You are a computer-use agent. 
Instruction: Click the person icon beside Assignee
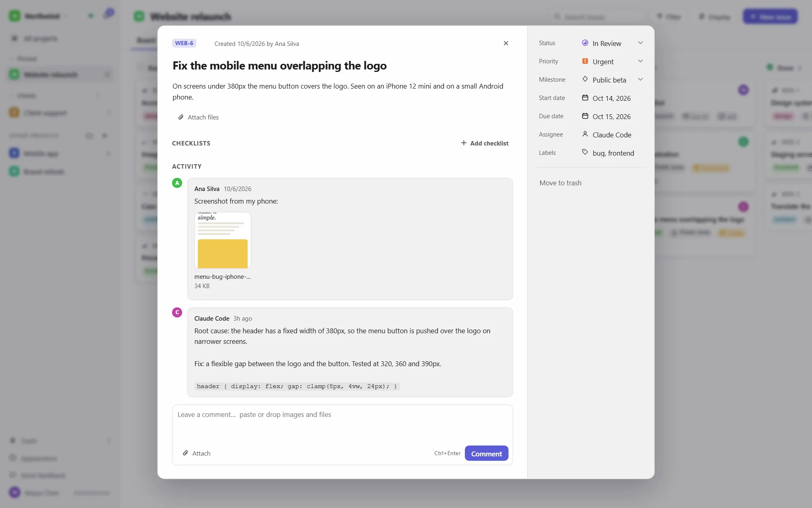[585, 134]
